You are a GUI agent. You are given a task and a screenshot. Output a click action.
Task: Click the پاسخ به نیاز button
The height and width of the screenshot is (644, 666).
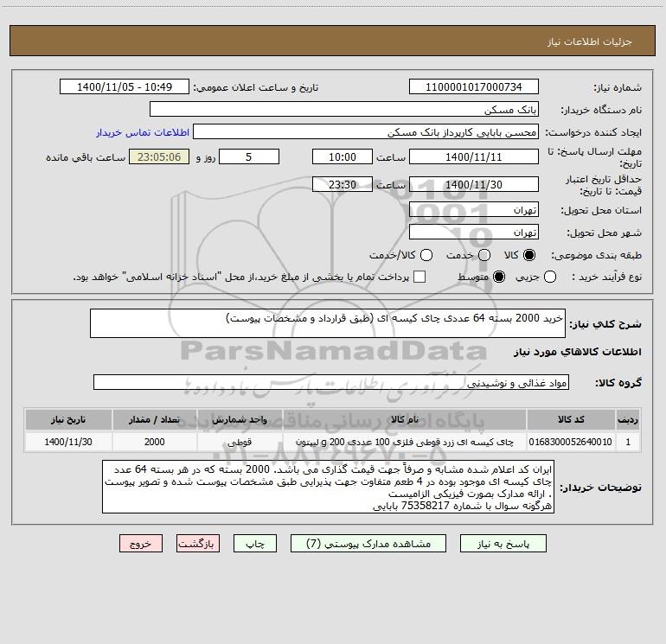tap(503, 544)
